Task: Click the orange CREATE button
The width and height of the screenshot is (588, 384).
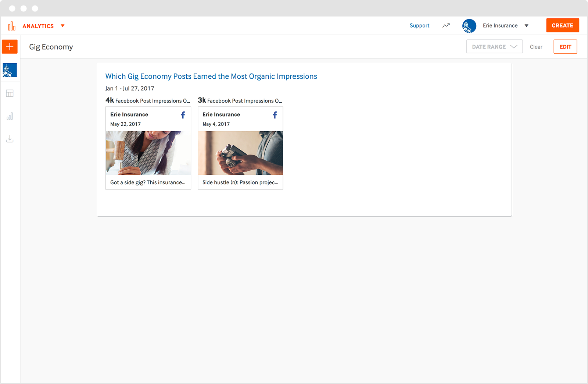Action: [562, 25]
